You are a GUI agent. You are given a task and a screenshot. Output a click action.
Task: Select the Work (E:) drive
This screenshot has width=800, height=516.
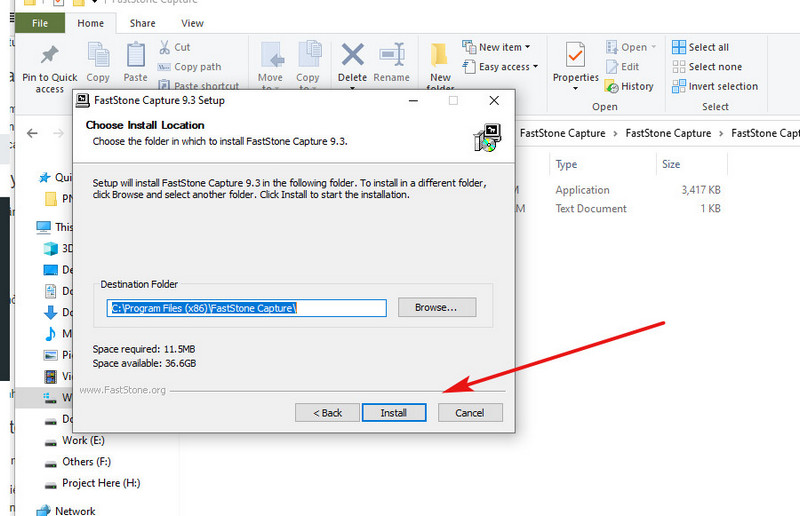tap(74, 440)
